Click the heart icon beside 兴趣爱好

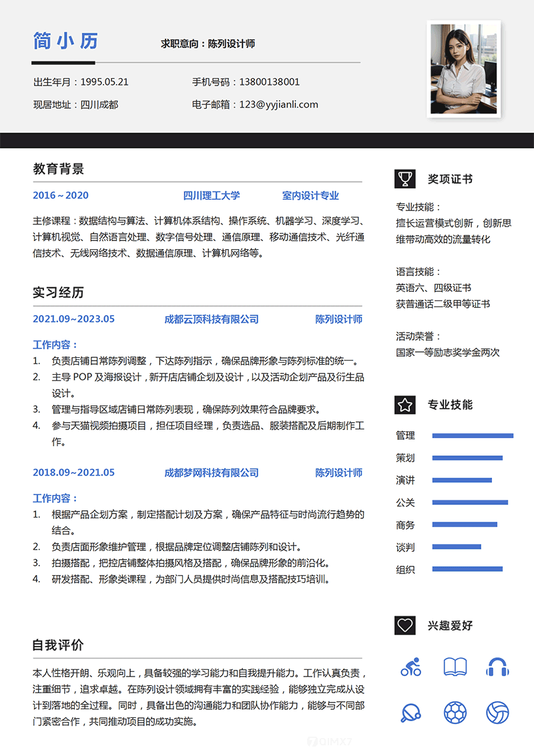(405, 626)
